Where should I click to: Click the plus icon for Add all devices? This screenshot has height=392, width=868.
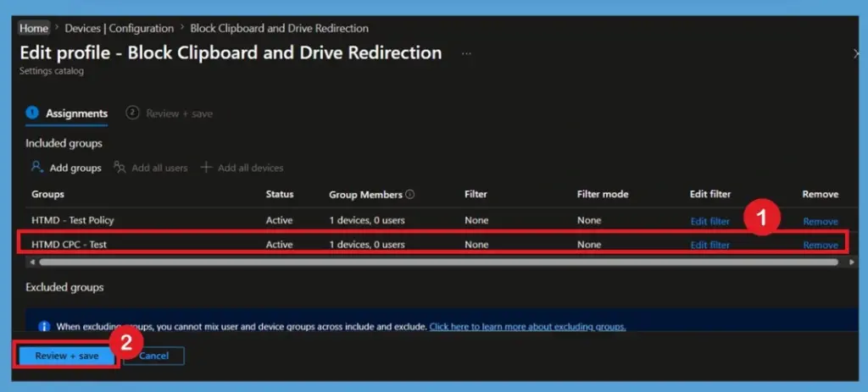pyautogui.click(x=206, y=167)
